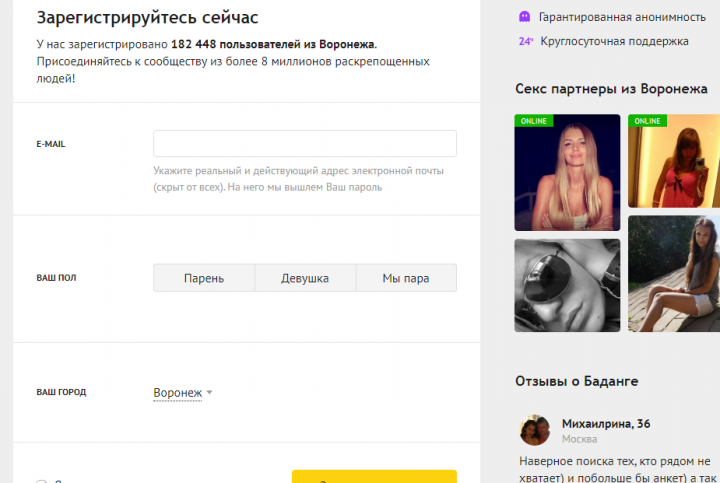Image resolution: width=720 pixels, height=483 pixels.
Task: Choose the Мы пара gender option
Action: 405,278
